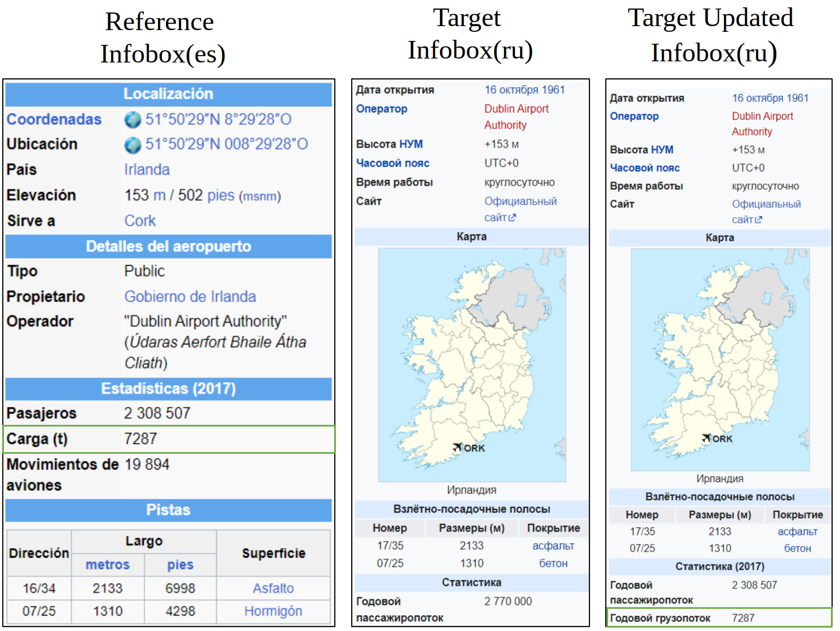
Task: Click value 7287 in Target Updated Infobox
Action: (x=743, y=618)
